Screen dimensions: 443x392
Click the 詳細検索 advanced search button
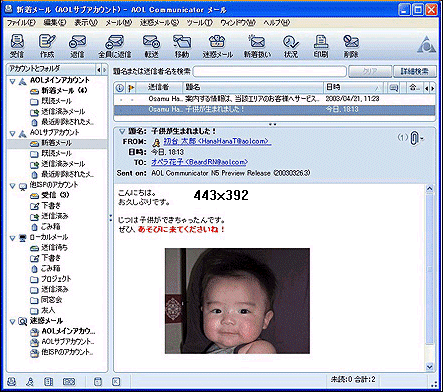click(415, 71)
